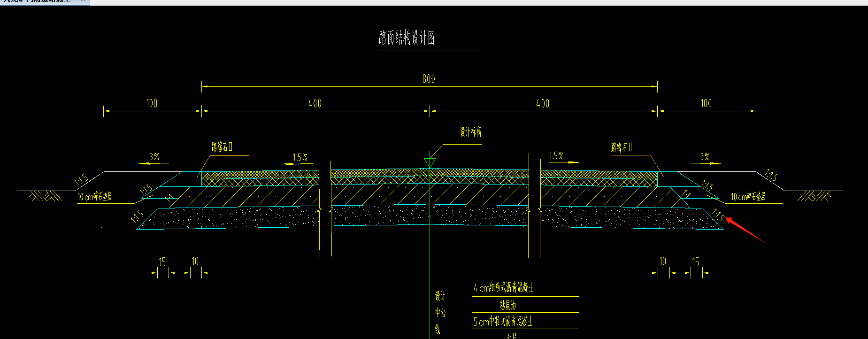Select the drawing title 路面结构设计图
Viewport: 868px width, 339px height.
pyautogui.click(x=407, y=38)
